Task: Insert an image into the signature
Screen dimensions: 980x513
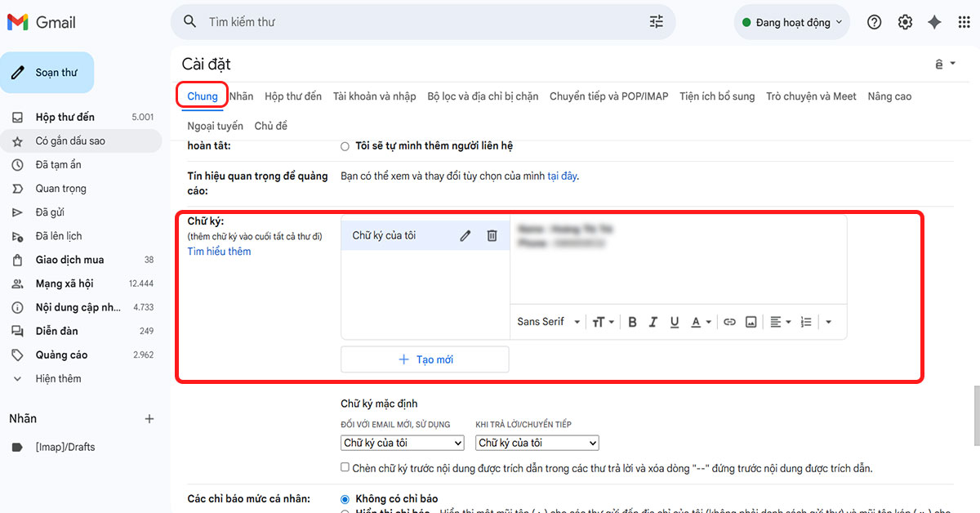Action: coord(751,321)
